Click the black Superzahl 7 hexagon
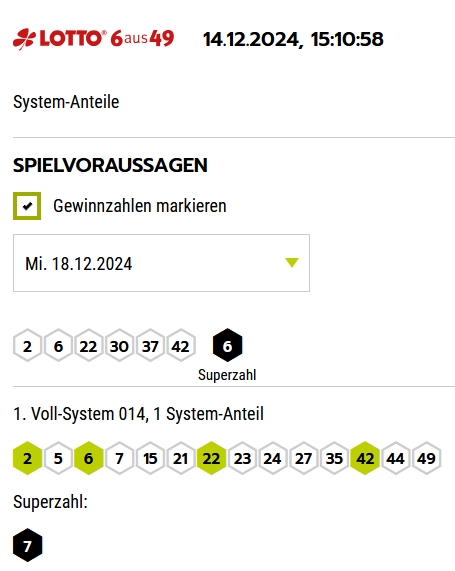This screenshot has height=571, width=455. tap(28, 545)
